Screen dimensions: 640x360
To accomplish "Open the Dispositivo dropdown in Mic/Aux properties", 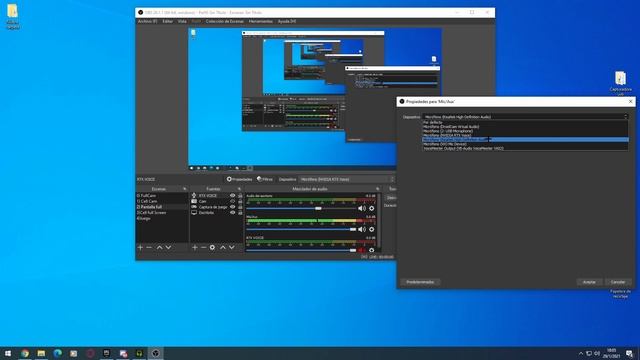I will point(525,117).
